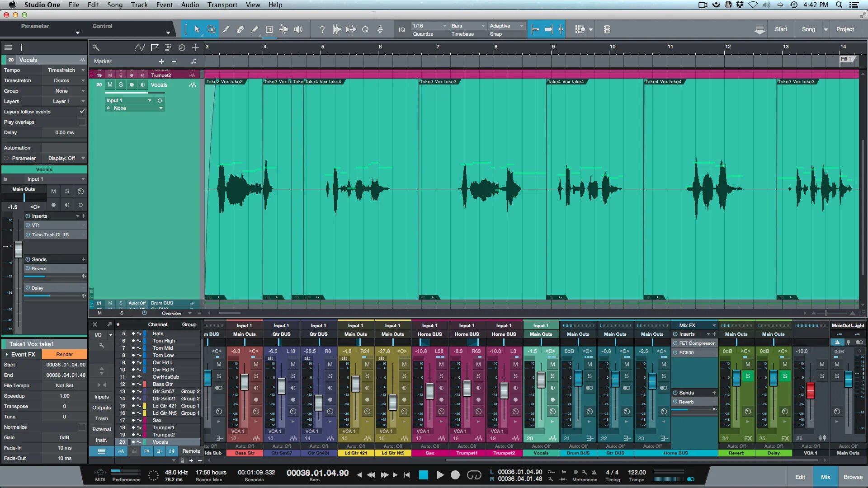Image resolution: width=868 pixels, height=488 pixels.
Task: Click the Remote button in mixer
Action: click(x=191, y=451)
